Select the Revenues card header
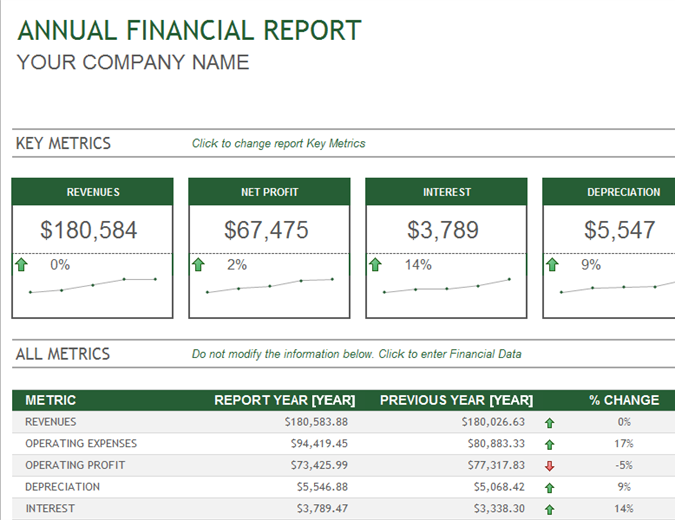This screenshot has height=520, width=675. [93, 192]
